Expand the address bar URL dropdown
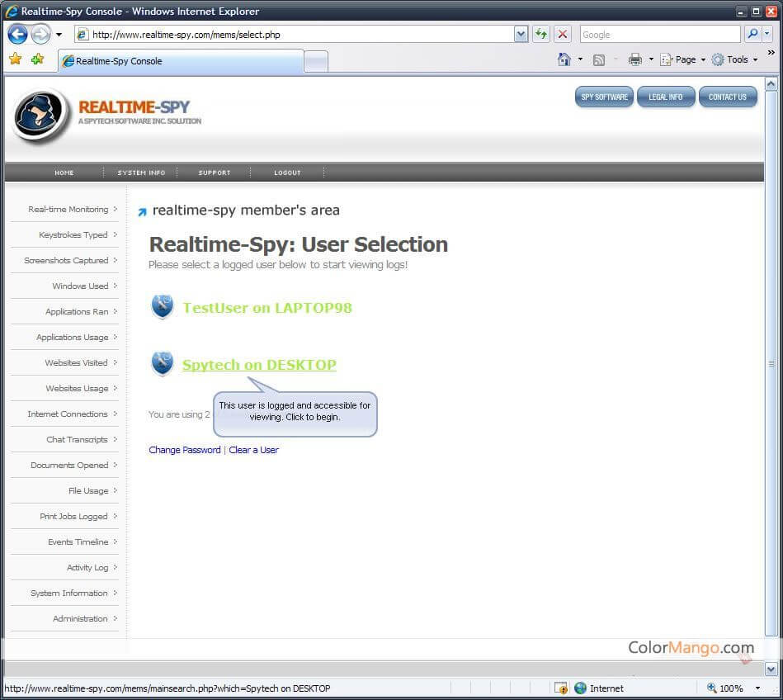Viewport: 783px width, 700px height. (521, 34)
